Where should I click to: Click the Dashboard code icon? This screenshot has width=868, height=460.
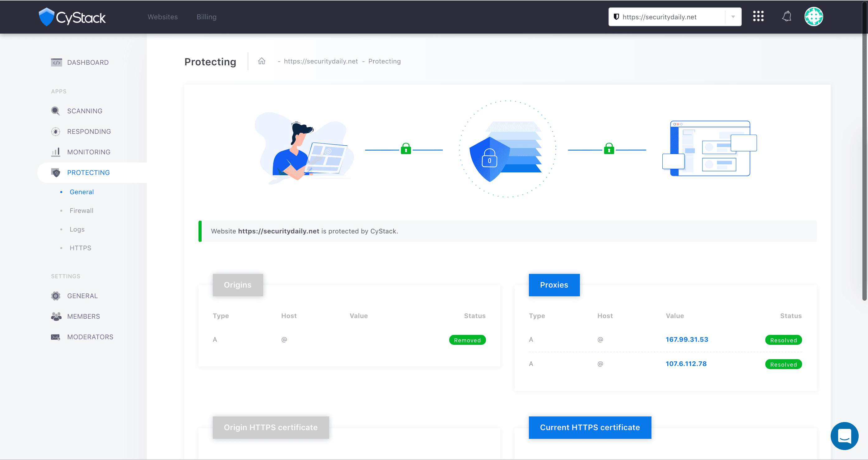pos(56,62)
